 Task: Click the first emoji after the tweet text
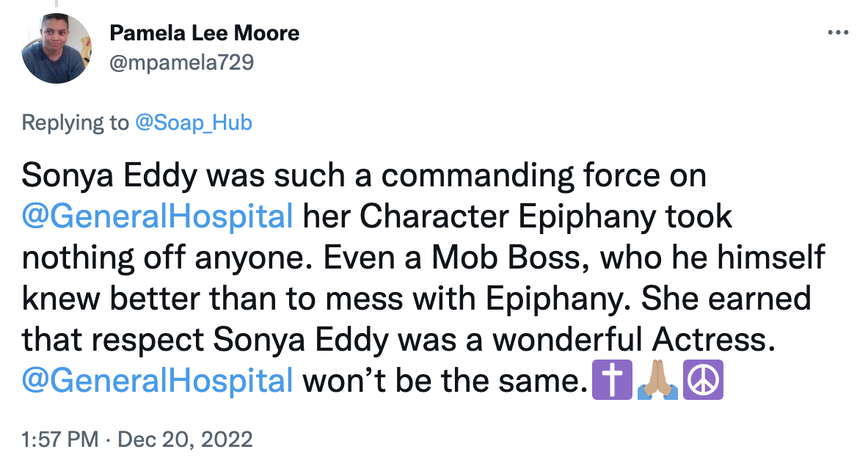point(612,380)
